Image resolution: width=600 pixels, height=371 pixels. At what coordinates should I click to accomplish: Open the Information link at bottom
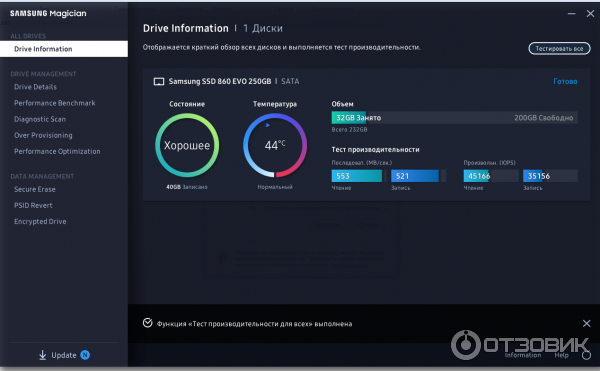[x=523, y=355]
